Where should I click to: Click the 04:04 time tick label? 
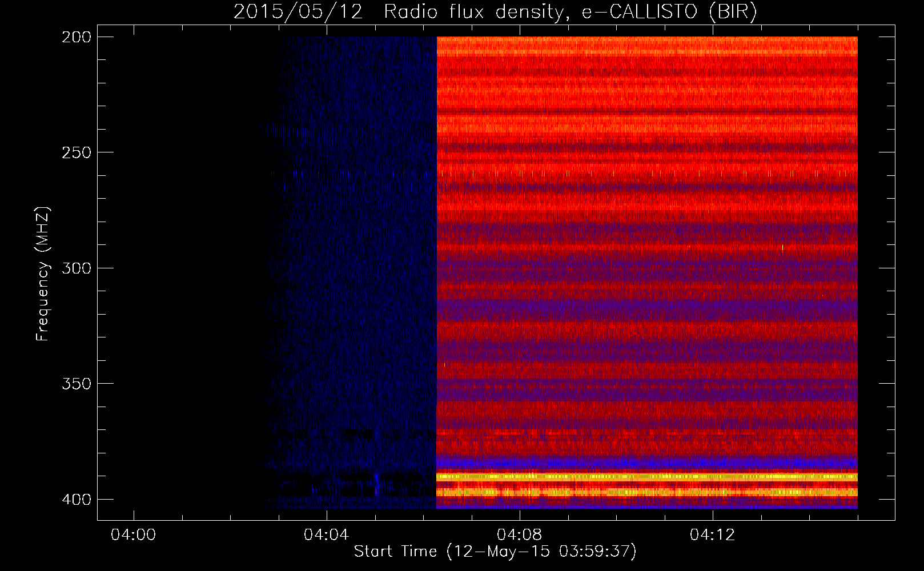pos(327,535)
